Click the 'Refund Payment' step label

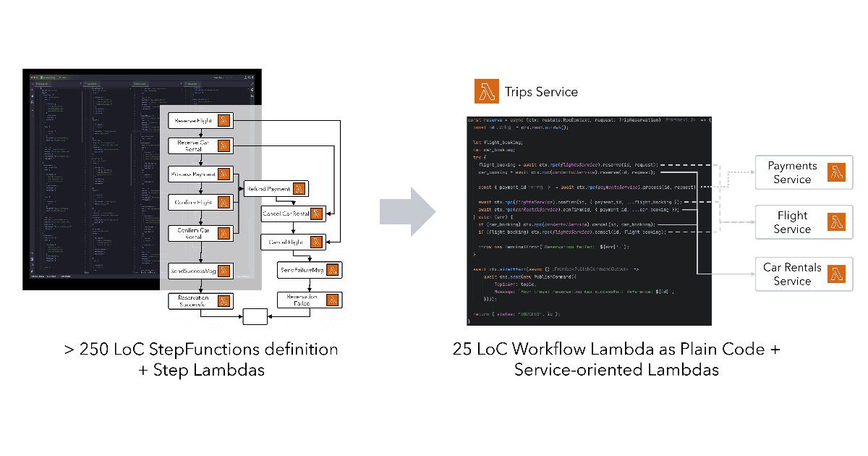pos(268,189)
